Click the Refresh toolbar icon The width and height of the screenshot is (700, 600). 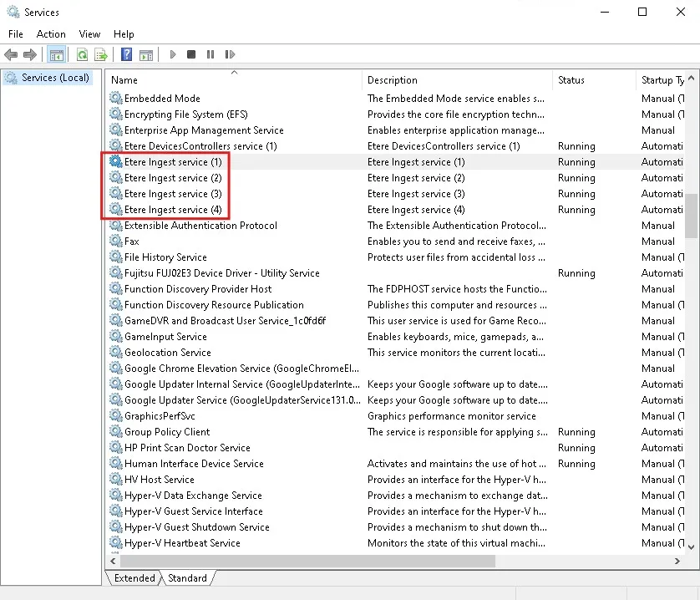click(82, 55)
